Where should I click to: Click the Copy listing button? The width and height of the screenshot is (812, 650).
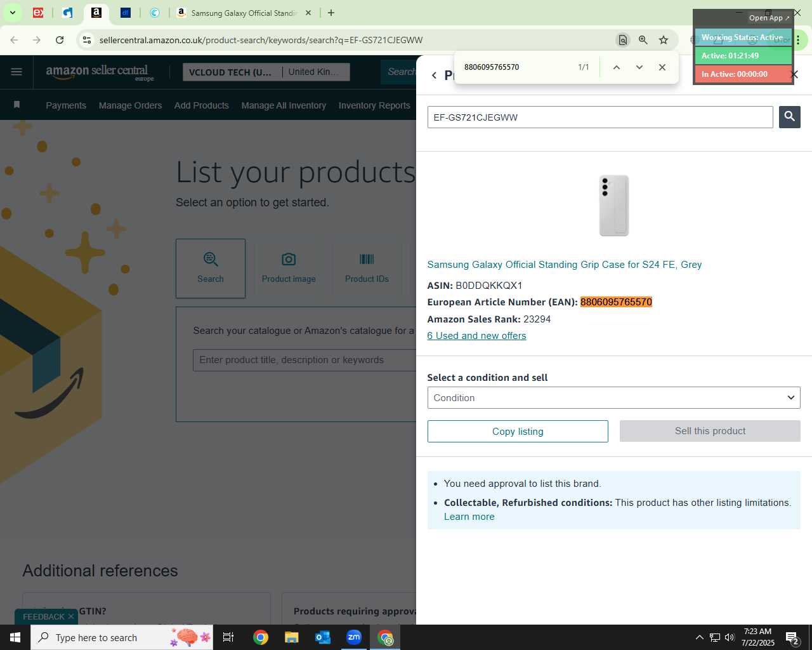[x=518, y=432]
